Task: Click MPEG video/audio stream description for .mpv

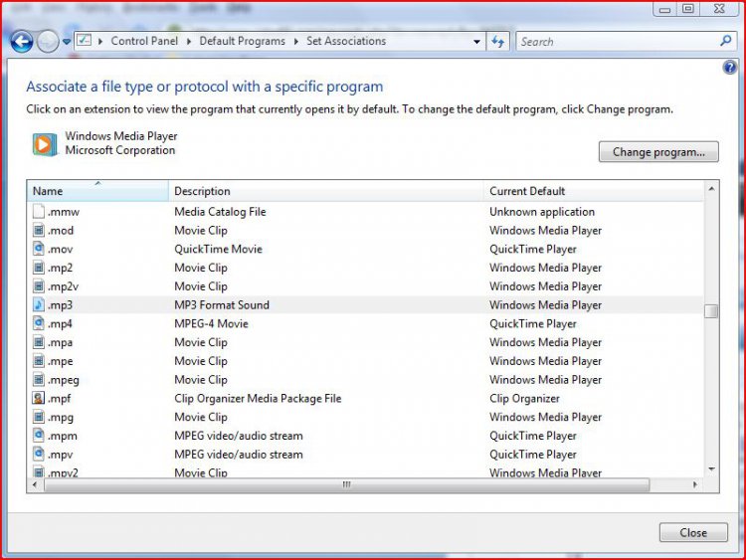Action: (239, 455)
